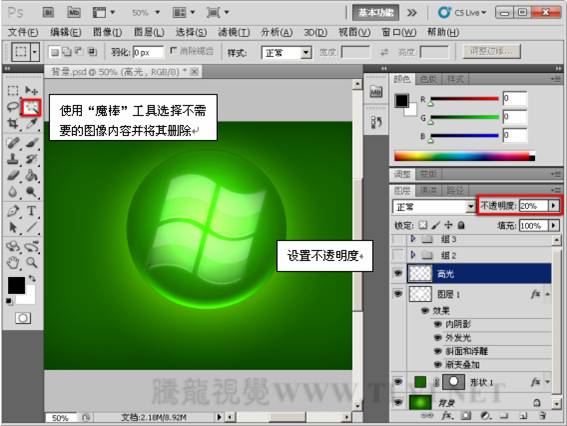Select the Crop tool
This screenshot has width=567, height=426.
[13, 124]
